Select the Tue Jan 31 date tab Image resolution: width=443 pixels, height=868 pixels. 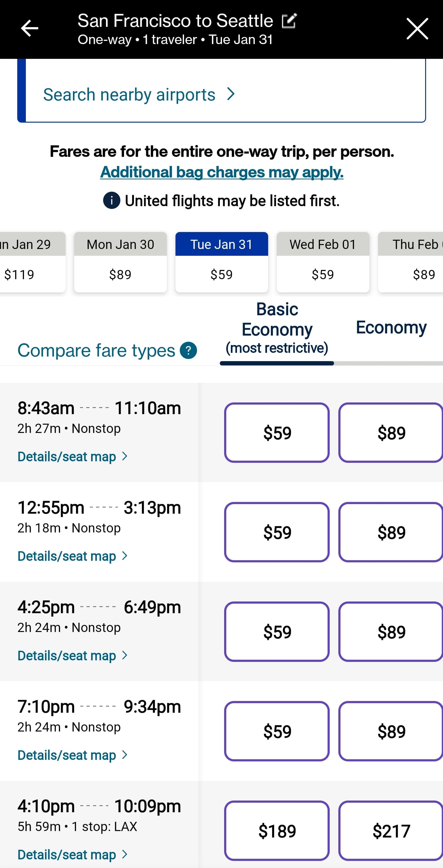pos(222,262)
